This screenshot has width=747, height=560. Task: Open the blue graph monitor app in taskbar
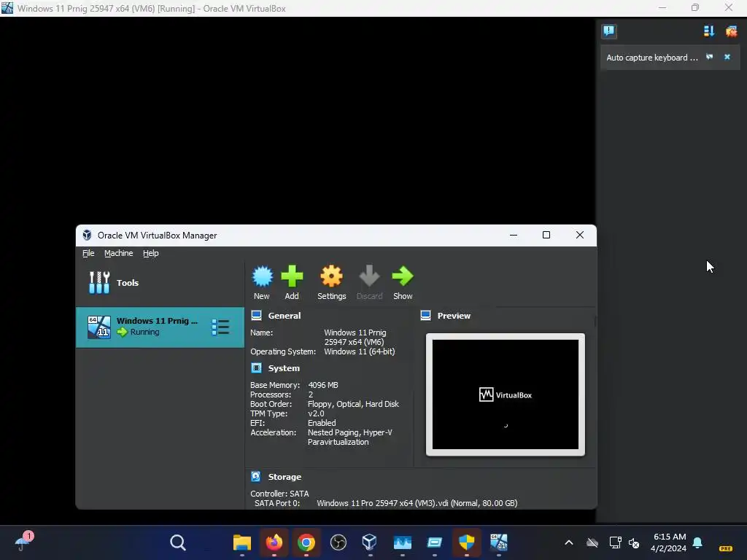click(x=402, y=542)
